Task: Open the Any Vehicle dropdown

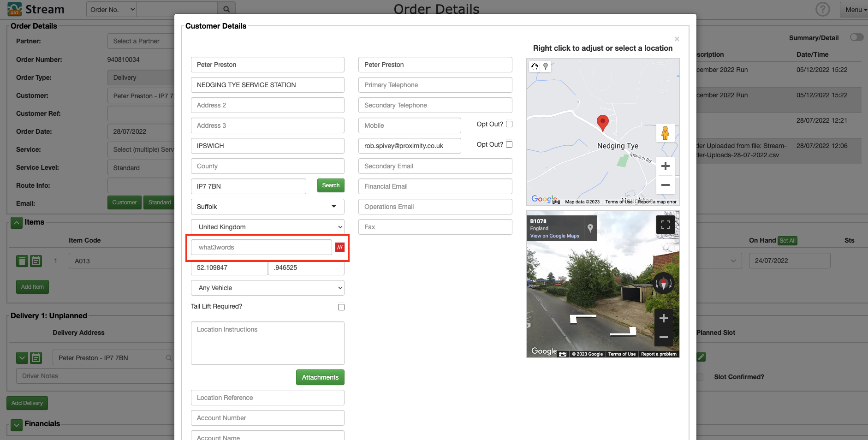Action: pyautogui.click(x=268, y=288)
